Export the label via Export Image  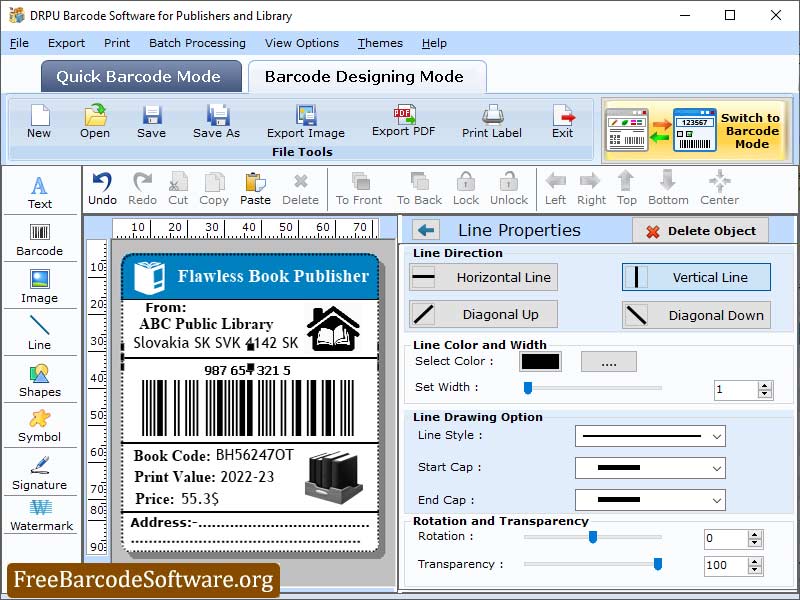click(306, 121)
